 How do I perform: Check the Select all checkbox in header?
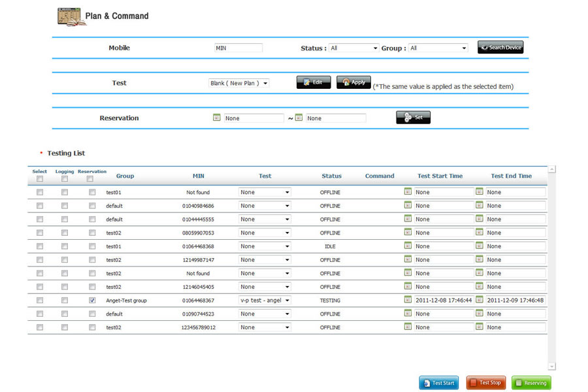tap(40, 179)
